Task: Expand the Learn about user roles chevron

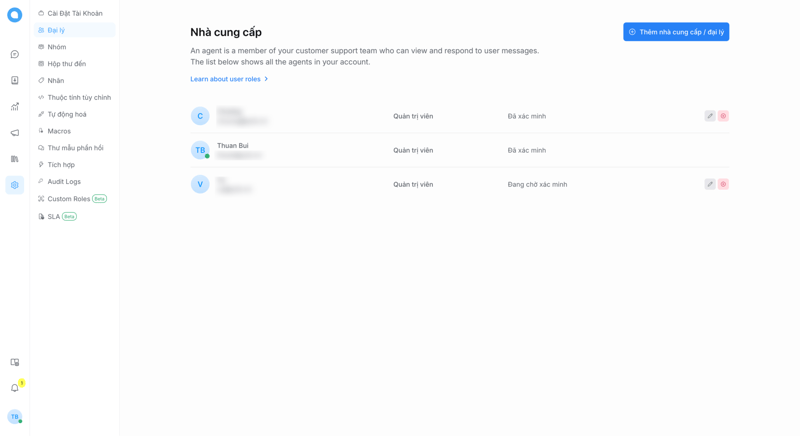Action: coord(266,79)
